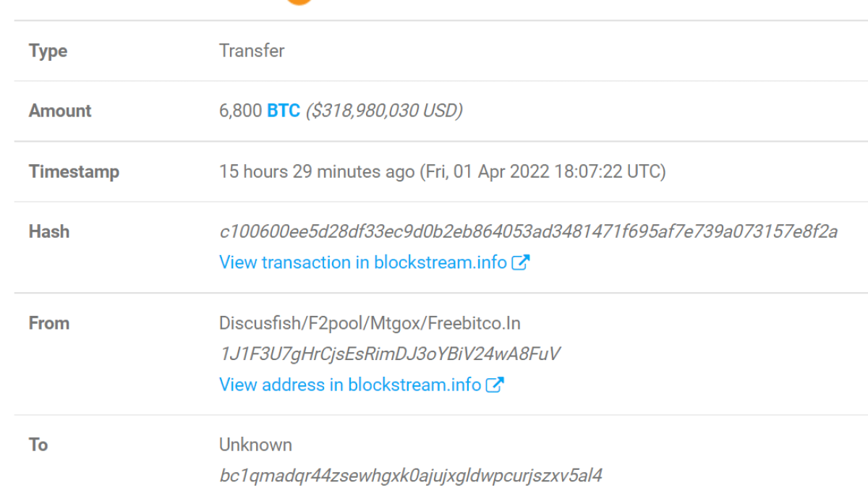This screenshot has width=868, height=488.
Task: Click the orange circle icon at top
Action: click(299, 1)
